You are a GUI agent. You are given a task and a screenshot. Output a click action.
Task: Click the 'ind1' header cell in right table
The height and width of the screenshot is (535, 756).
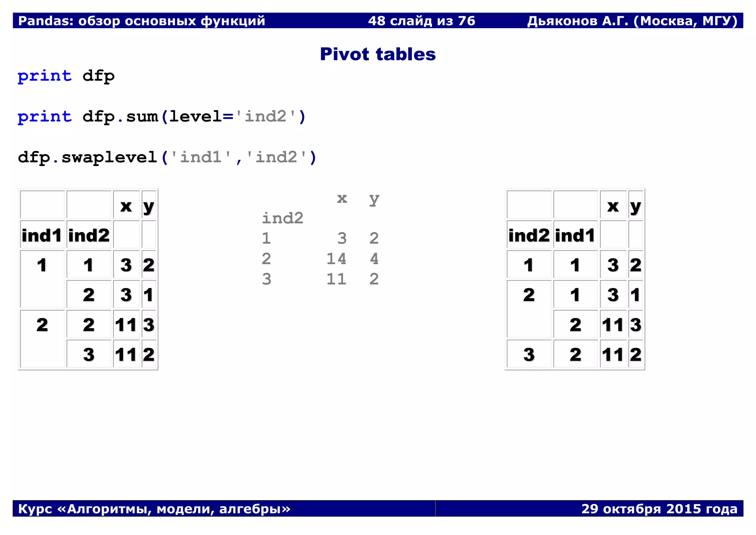(x=575, y=235)
